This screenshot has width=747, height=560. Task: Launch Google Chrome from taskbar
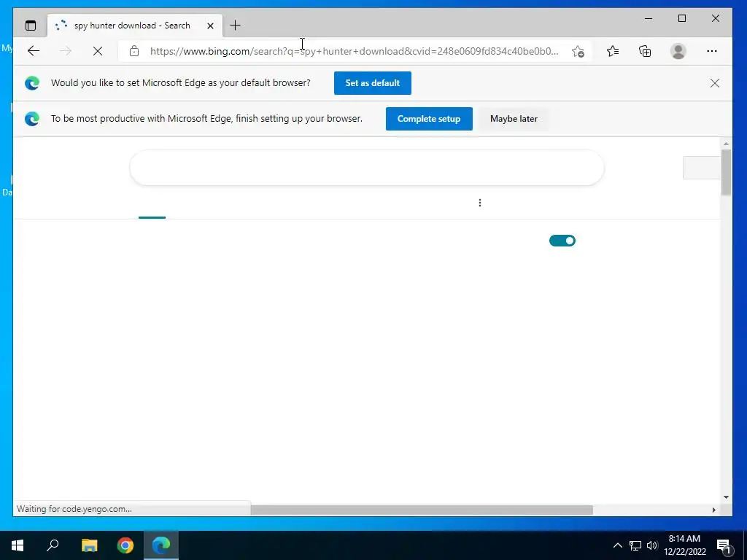pos(125,545)
